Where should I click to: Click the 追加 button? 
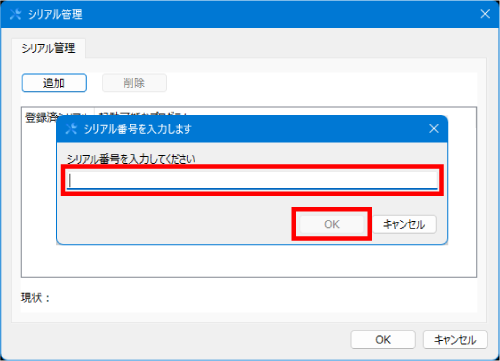[x=54, y=83]
